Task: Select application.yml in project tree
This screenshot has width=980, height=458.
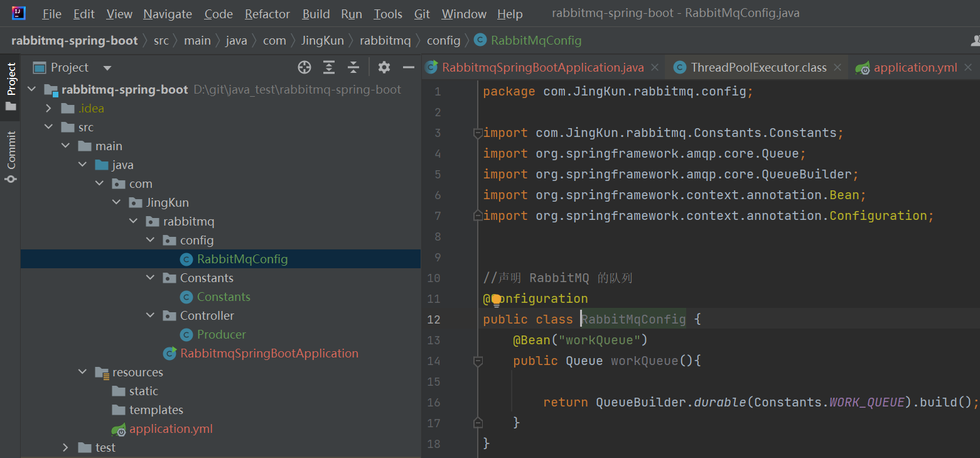Action: click(171, 428)
